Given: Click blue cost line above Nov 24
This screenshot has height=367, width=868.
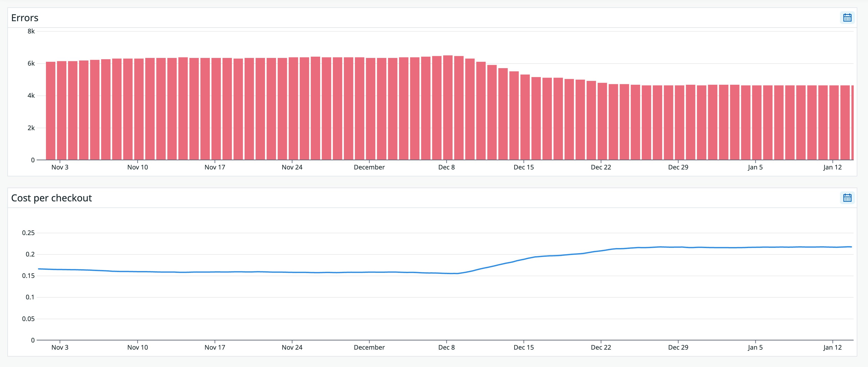Looking at the screenshot, I should (292, 272).
